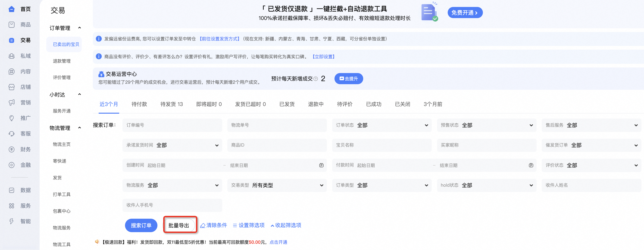The image size is (644, 250).
Task: Click the 批量导出 button
Action: coord(179,225)
